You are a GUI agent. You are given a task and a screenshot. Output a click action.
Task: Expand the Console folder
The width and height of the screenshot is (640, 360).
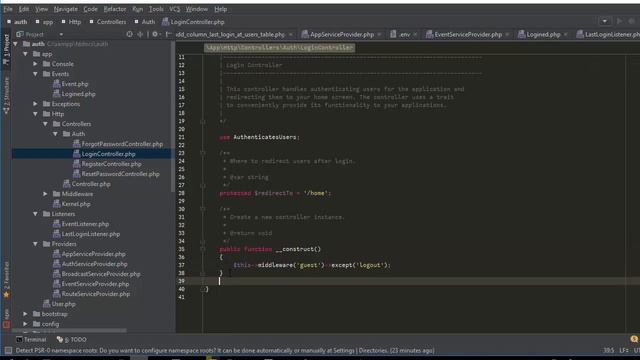coord(36,64)
